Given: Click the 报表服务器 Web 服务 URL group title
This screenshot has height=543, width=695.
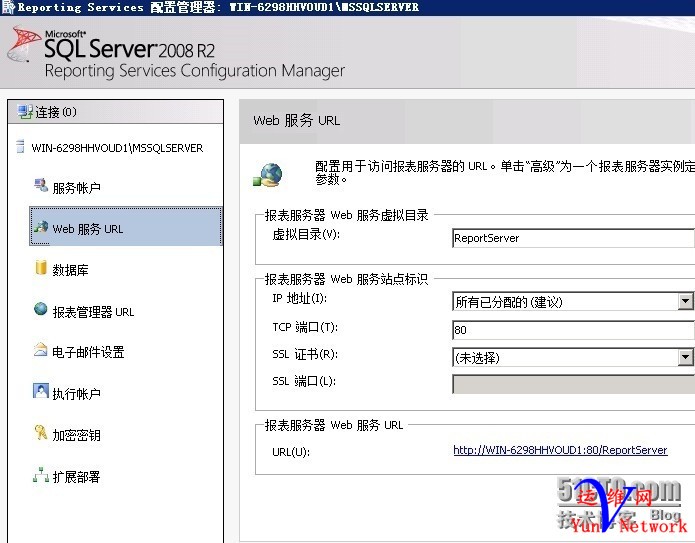Looking at the screenshot, I should point(334,425).
